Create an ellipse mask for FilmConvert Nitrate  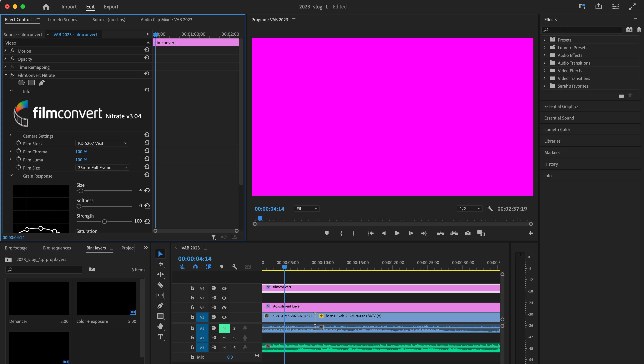pyautogui.click(x=21, y=83)
